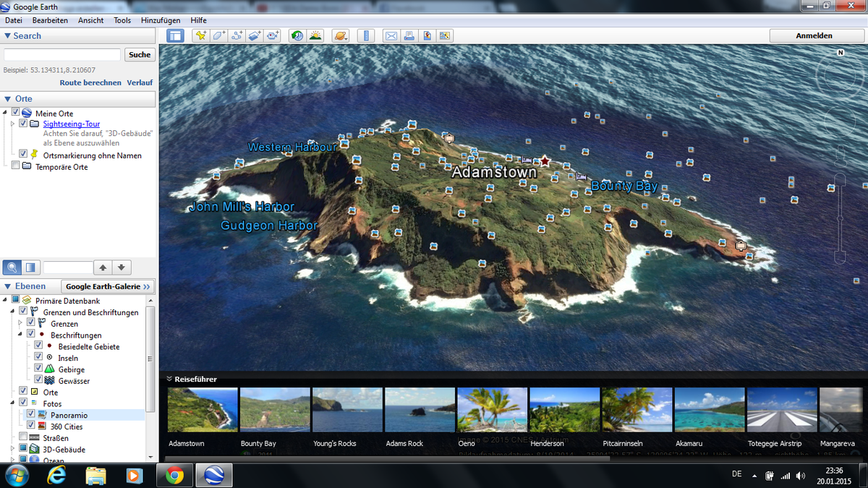Open the Bearbeiten menu
868x488 pixels.
[x=50, y=20]
